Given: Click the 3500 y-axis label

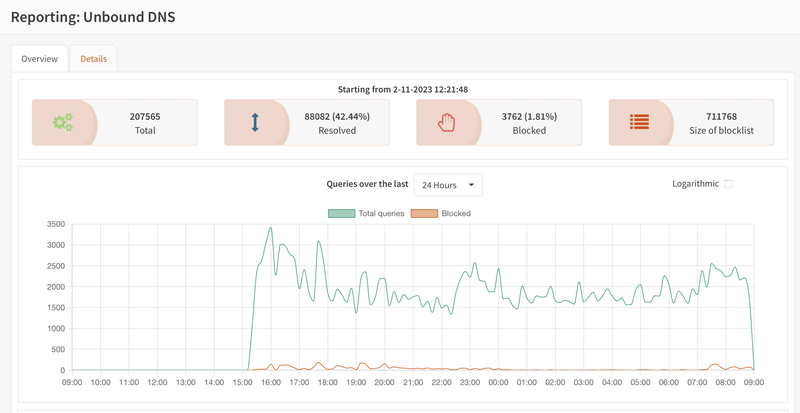Looking at the screenshot, I should [x=55, y=224].
